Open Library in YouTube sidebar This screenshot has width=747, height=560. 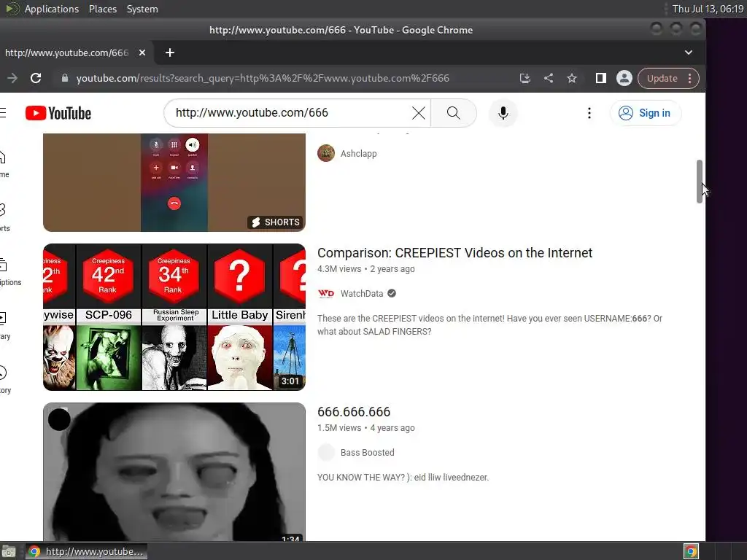tap(4, 326)
